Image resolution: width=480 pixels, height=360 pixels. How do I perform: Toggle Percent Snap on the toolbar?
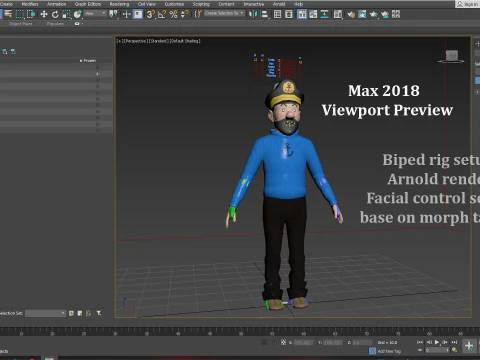[173, 14]
